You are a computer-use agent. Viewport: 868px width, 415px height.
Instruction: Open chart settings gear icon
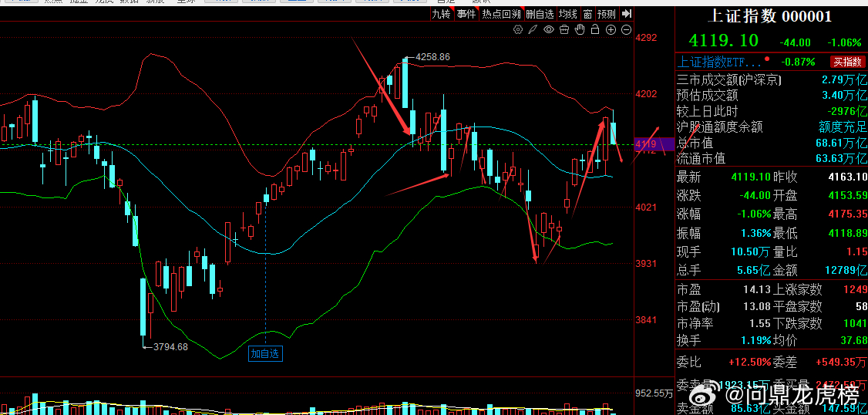tap(518, 29)
